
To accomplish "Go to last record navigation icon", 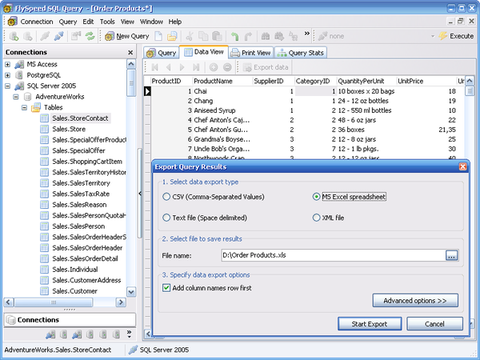I will [x=196, y=67].
